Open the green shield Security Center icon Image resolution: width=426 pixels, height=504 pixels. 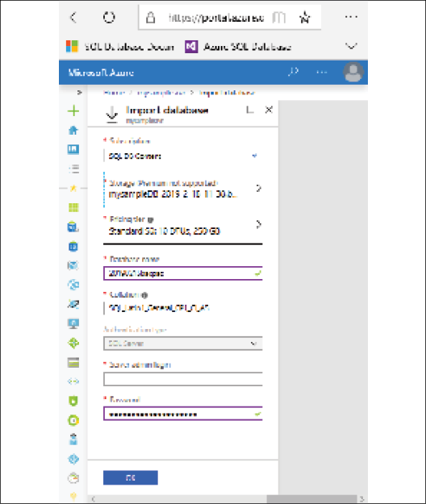(x=73, y=401)
